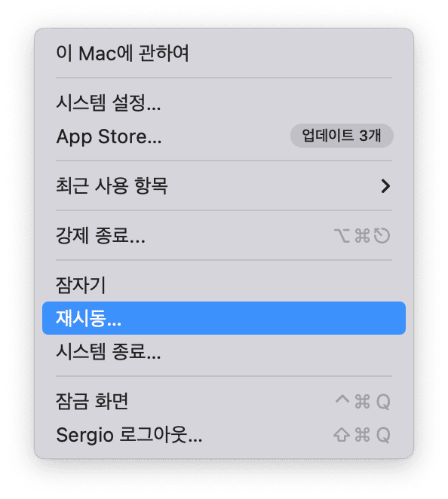Image resolution: width=448 pixels, height=499 pixels.
Task: Click the Shift arrow glyph beside 로그아웃
Action: pyautogui.click(x=342, y=435)
